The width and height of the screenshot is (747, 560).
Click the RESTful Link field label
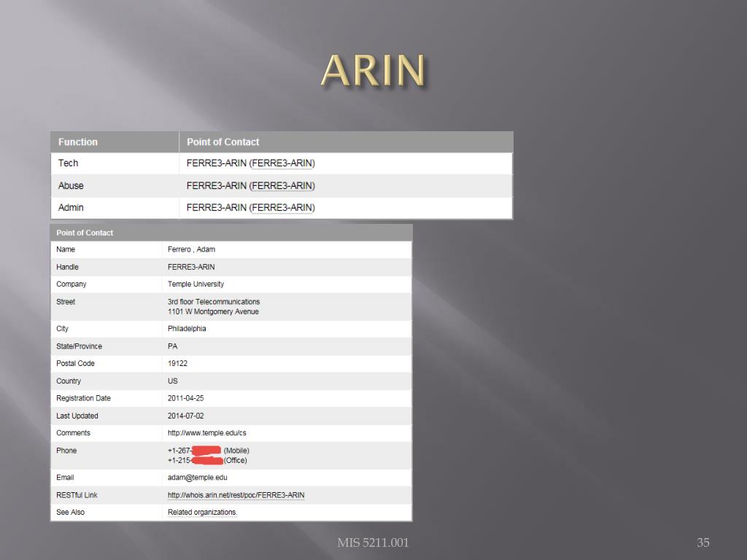coord(77,495)
